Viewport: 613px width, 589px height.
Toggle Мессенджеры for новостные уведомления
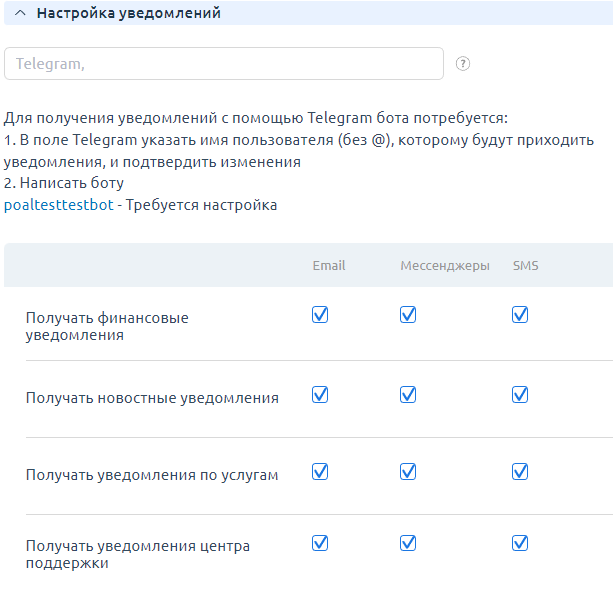click(408, 395)
